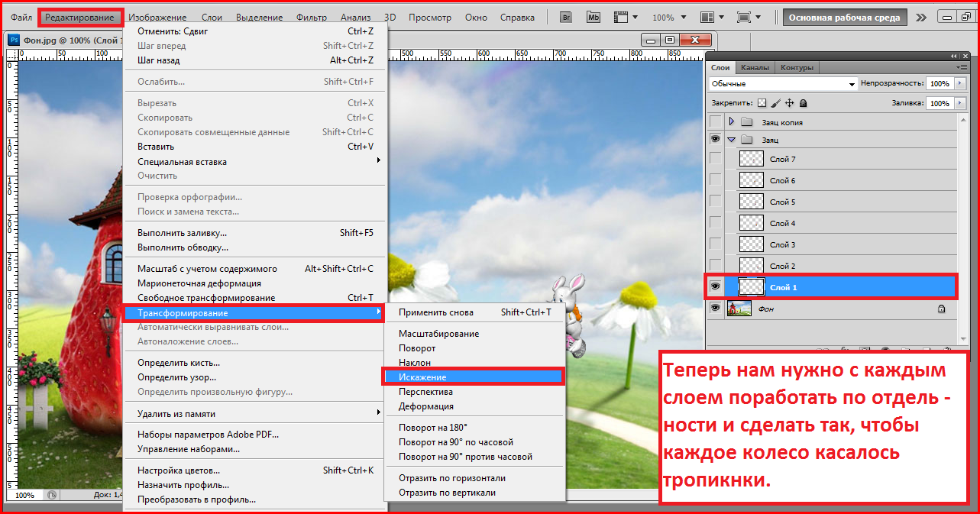Viewport: 980px width, 514px height.
Task: Click the Заливка 100% value field
Action: (940, 103)
